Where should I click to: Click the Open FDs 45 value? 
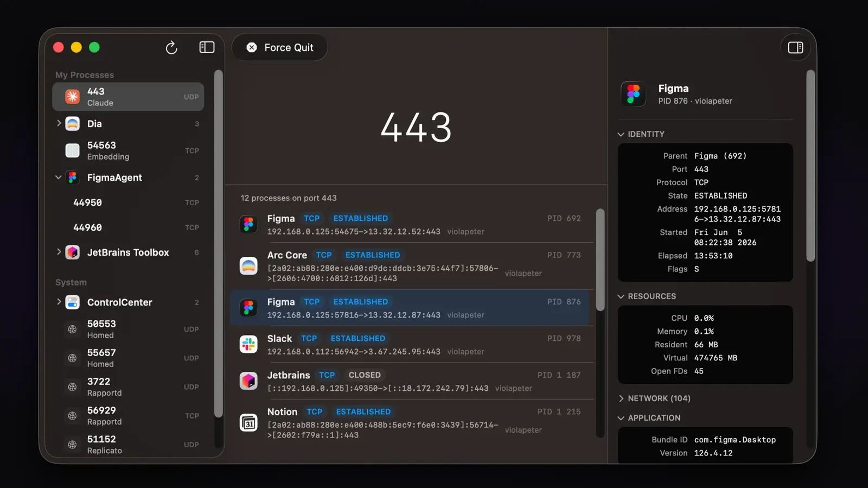pos(699,371)
